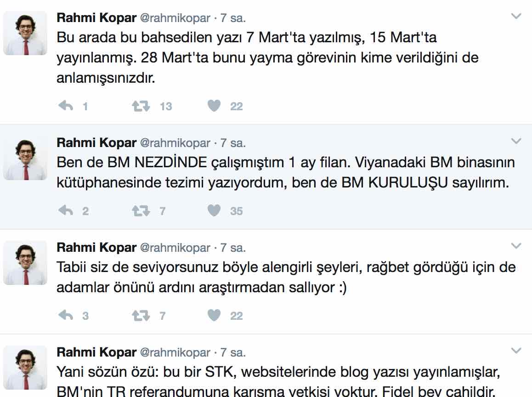Like the tweet with 35 likes
532x397 pixels.
(214, 211)
